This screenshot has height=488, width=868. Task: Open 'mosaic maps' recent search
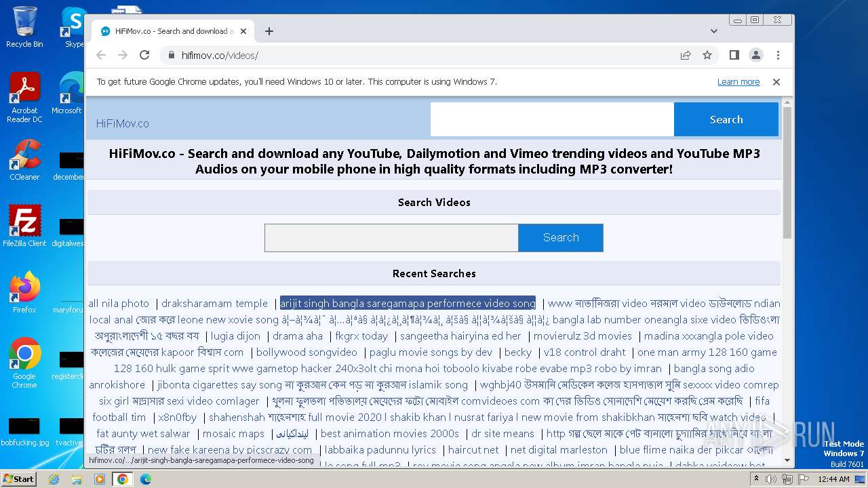coord(233,434)
